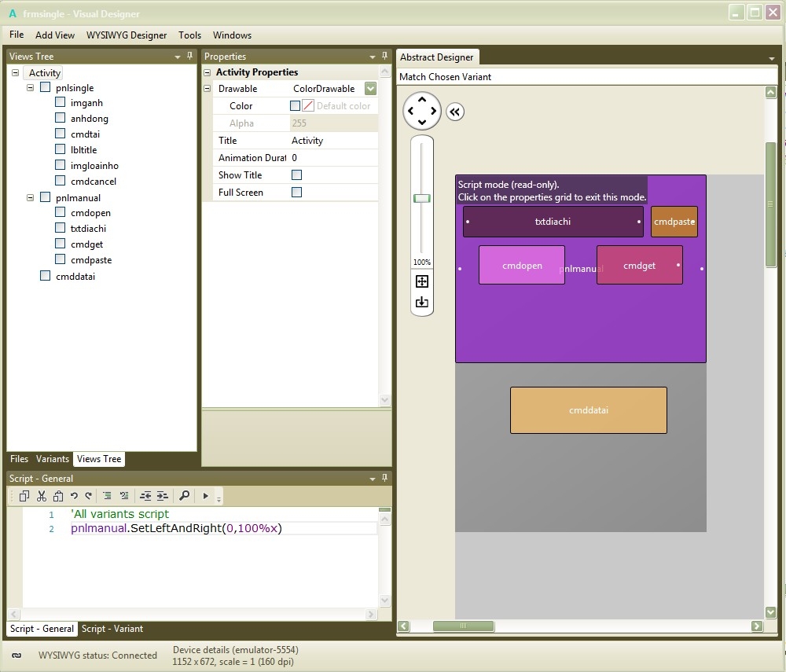Viewport: 786px width, 672px height.
Task: Open the Find magnifier tool
Action: pyautogui.click(x=184, y=496)
